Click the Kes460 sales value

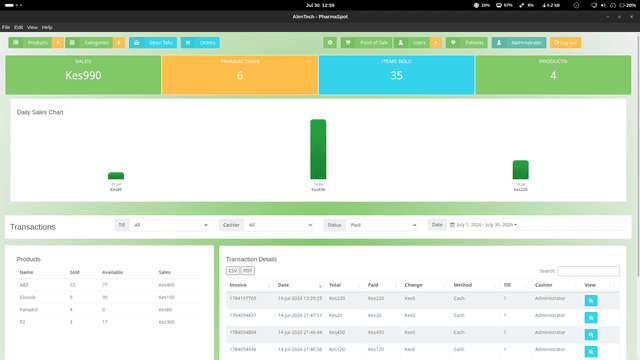point(167,285)
